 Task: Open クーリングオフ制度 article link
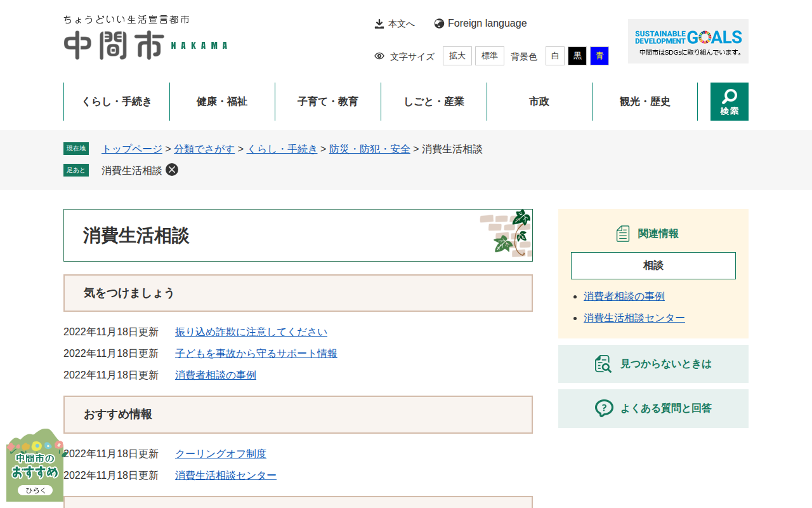pyautogui.click(x=221, y=454)
